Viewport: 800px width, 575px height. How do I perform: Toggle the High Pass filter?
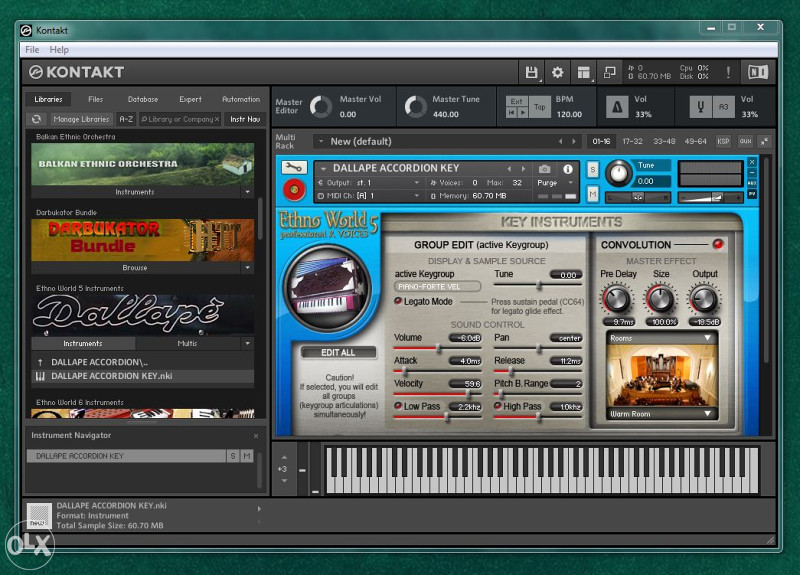pos(498,406)
